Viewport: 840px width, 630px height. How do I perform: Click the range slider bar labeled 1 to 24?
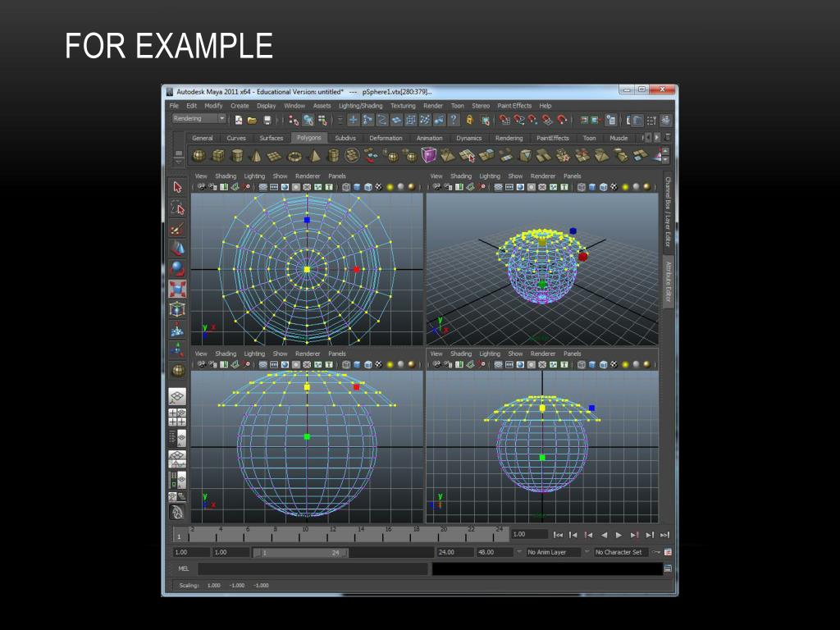coord(300,552)
